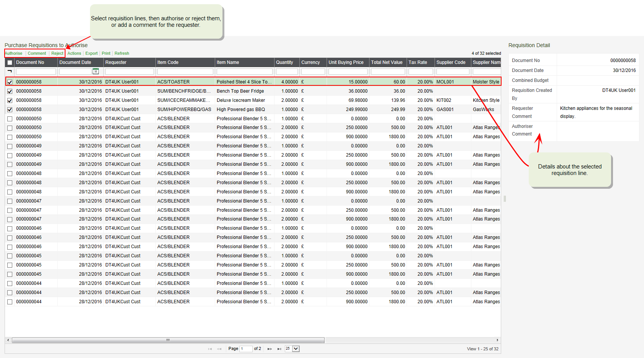Screen dimensions: 644x358
Task: Uncheck the High Powered gas BBQ line
Action: tap(10, 110)
